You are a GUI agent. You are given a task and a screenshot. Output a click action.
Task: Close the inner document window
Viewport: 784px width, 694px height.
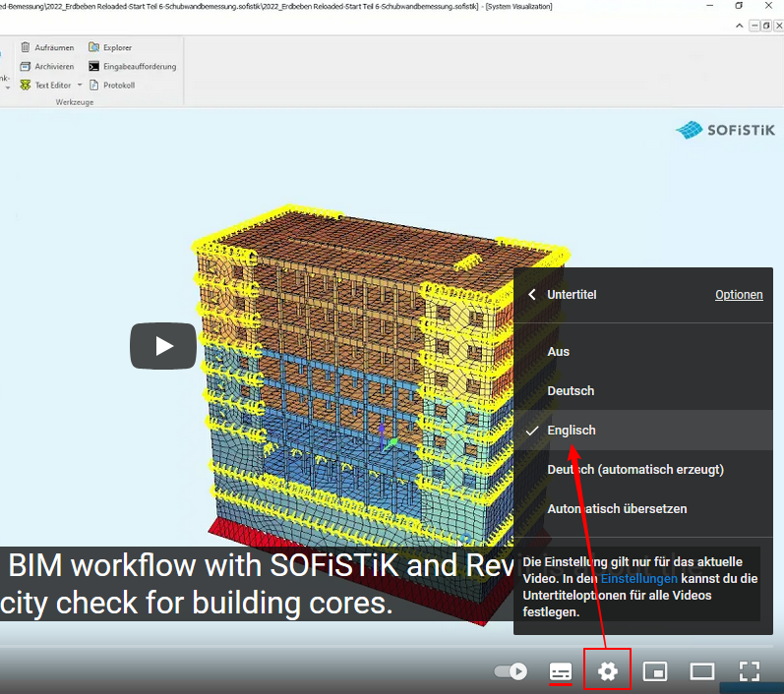click(x=778, y=26)
